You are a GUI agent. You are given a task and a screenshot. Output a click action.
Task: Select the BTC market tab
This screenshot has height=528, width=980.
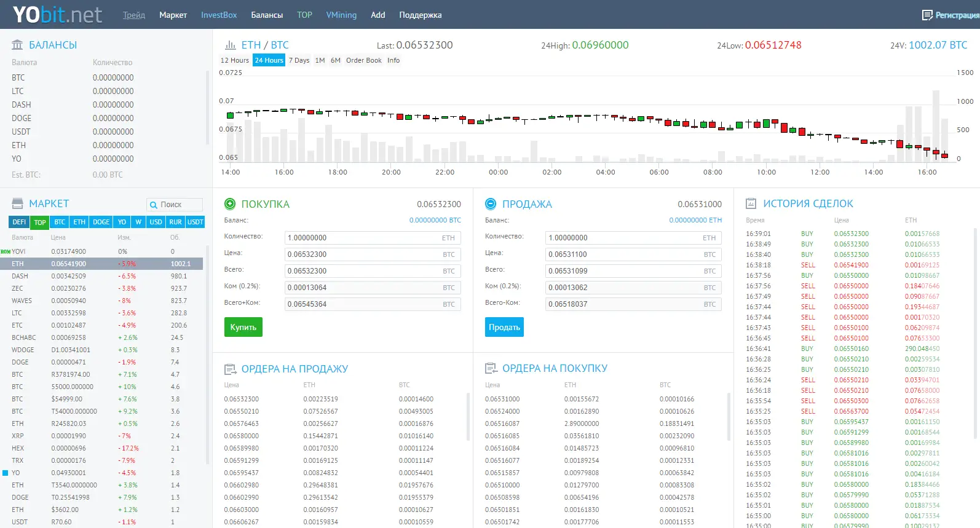[60, 222]
